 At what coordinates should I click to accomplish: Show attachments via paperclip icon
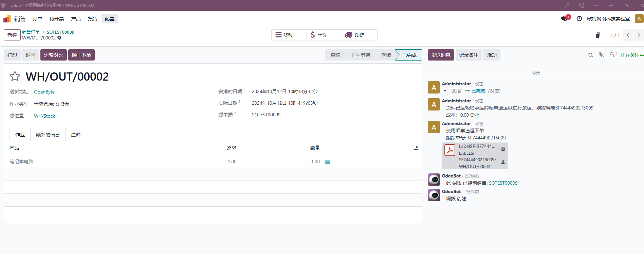[601, 55]
